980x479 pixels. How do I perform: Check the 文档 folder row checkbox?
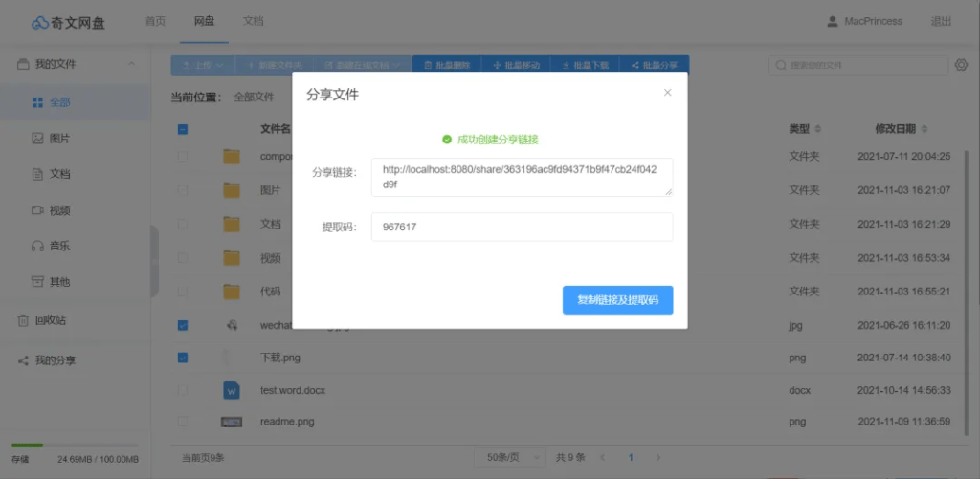[183, 224]
